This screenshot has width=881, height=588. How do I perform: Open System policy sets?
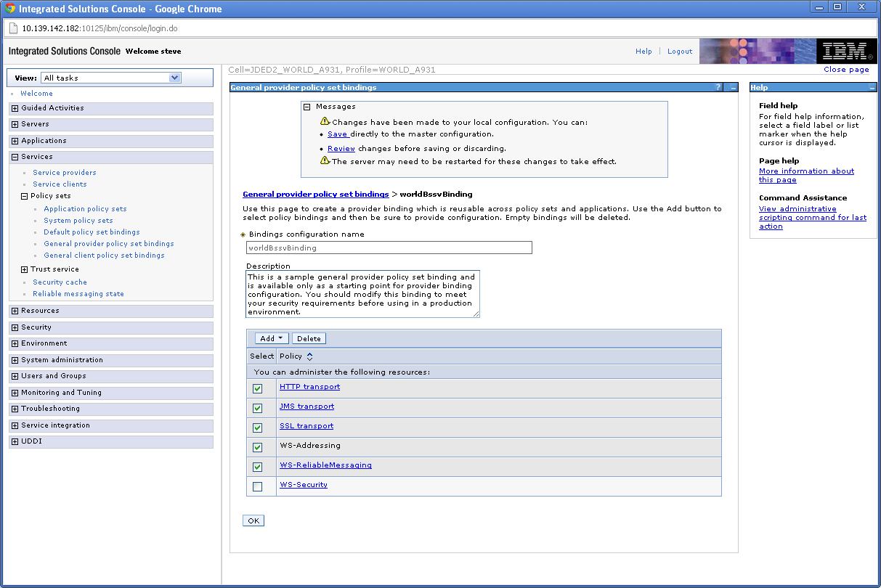(78, 221)
